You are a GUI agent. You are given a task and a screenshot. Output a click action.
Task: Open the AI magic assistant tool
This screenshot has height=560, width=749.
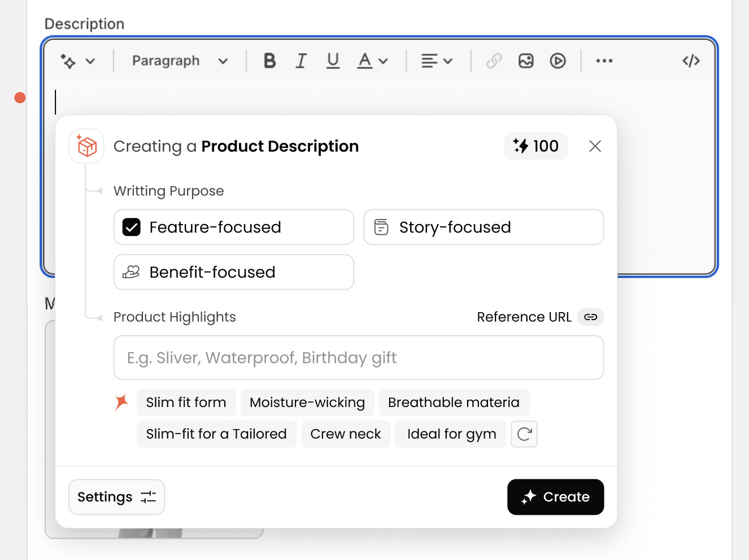[x=68, y=61]
